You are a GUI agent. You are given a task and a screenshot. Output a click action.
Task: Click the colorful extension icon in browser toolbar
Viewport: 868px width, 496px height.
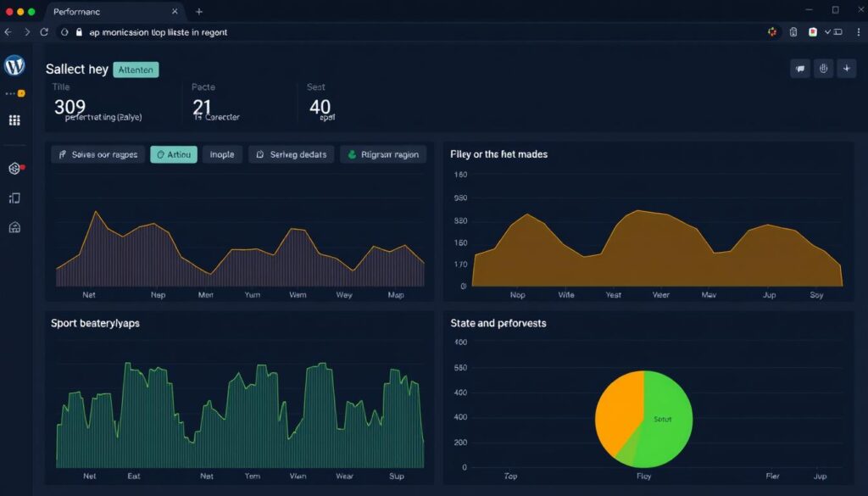pyautogui.click(x=772, y=32)
